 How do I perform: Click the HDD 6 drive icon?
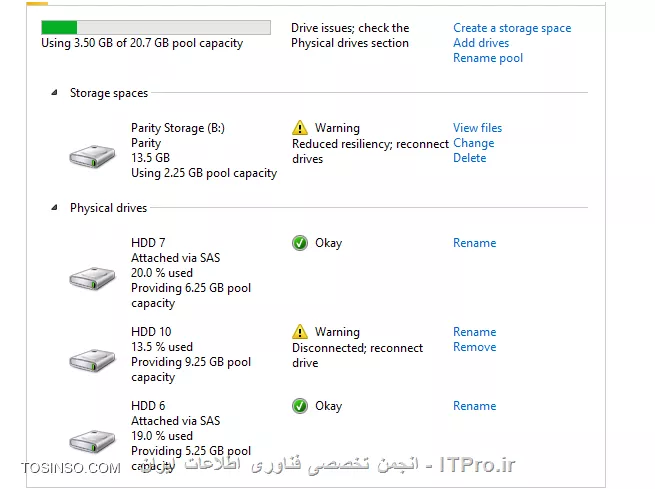pyautogui.click(x=92, y=440)
